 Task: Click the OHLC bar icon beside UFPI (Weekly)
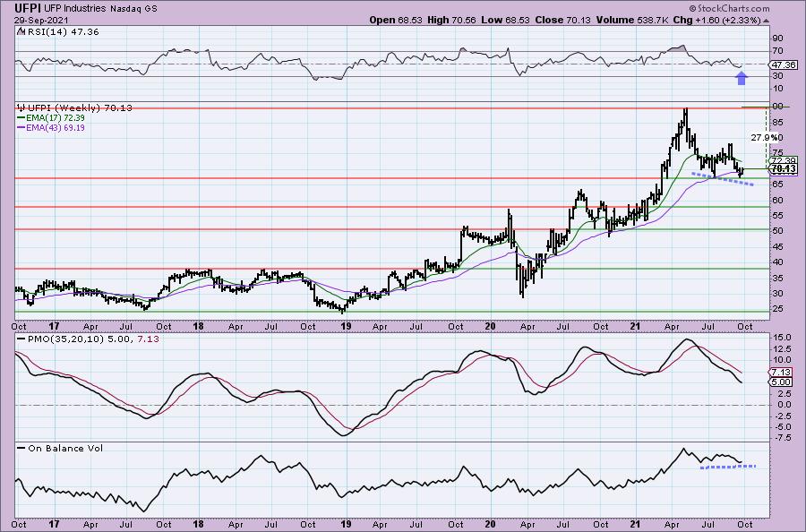(x=21, y=107)
